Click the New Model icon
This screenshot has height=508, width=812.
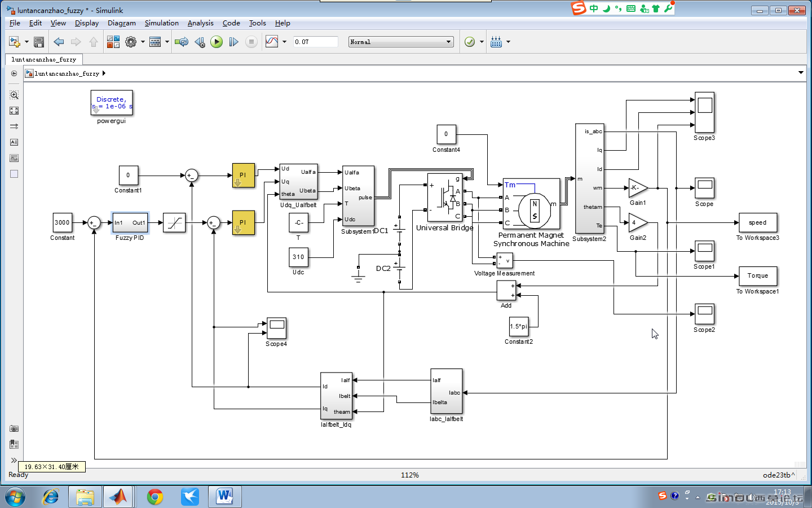click(x=14, y=42)
